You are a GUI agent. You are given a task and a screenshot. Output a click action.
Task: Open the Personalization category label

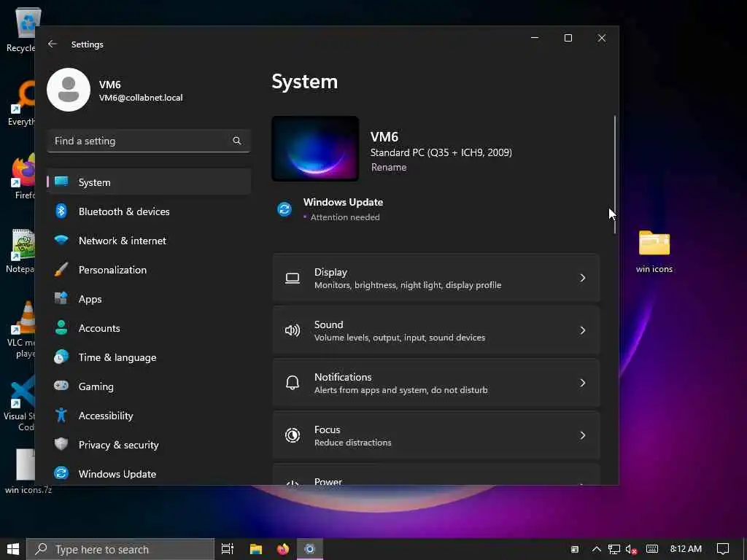pos(112,270)
